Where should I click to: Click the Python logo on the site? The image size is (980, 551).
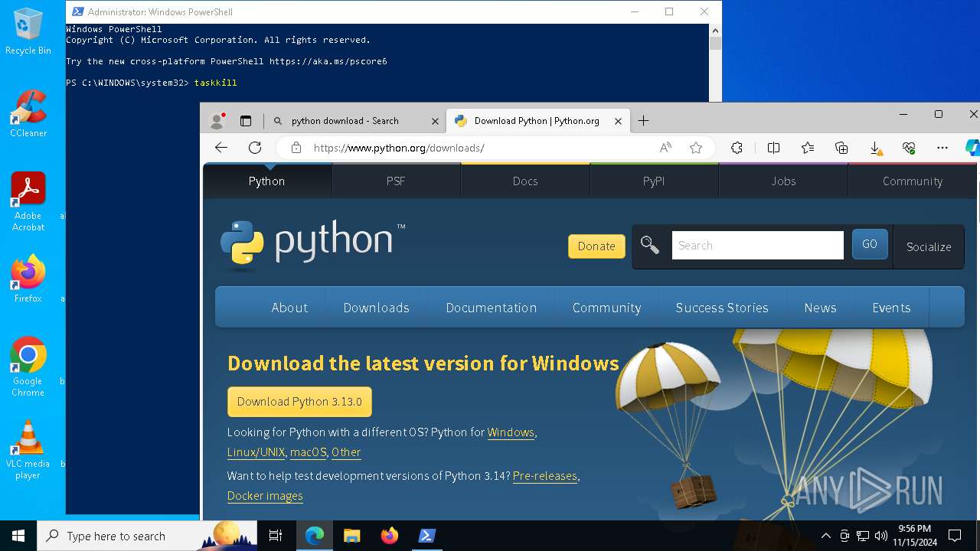pyautogui.click(x=312, y=245)
